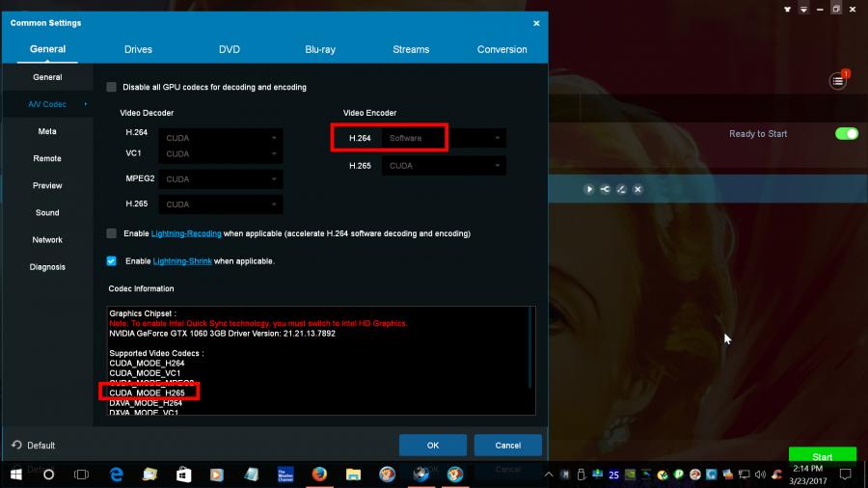Open Firefox from the taskbar
868x488 pixels.
[319, 474]
